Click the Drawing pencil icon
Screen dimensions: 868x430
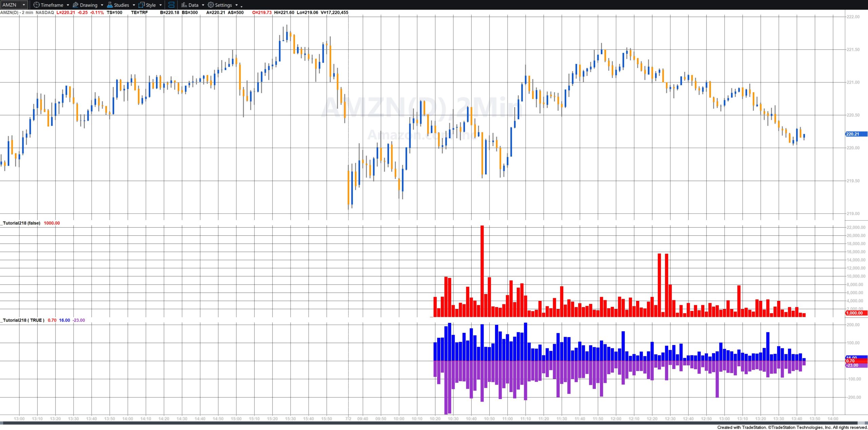coord(76,5)
